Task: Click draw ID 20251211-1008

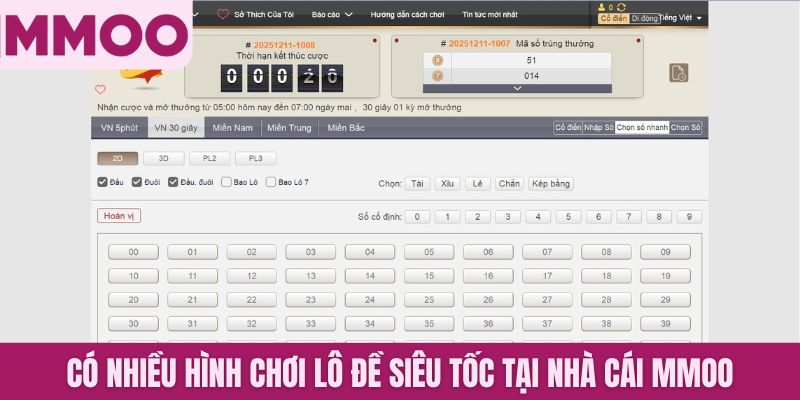Action: (x=284, y=45)
